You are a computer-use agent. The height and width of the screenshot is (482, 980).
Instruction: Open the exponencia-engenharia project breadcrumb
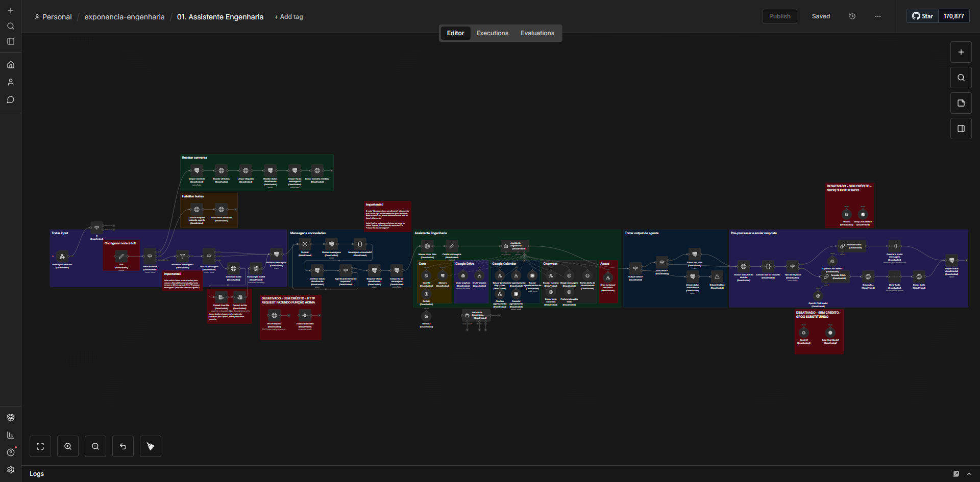coord(124,17)
